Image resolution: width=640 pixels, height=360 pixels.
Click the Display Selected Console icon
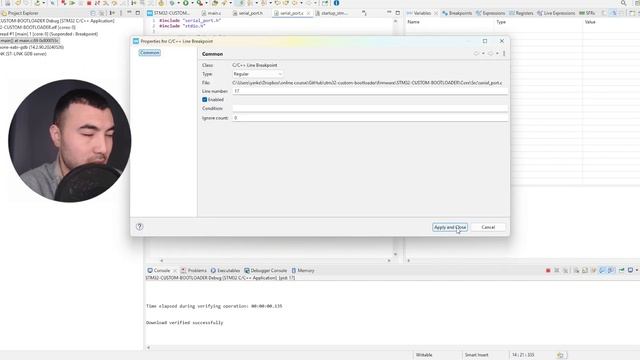(x=630, y=270)
